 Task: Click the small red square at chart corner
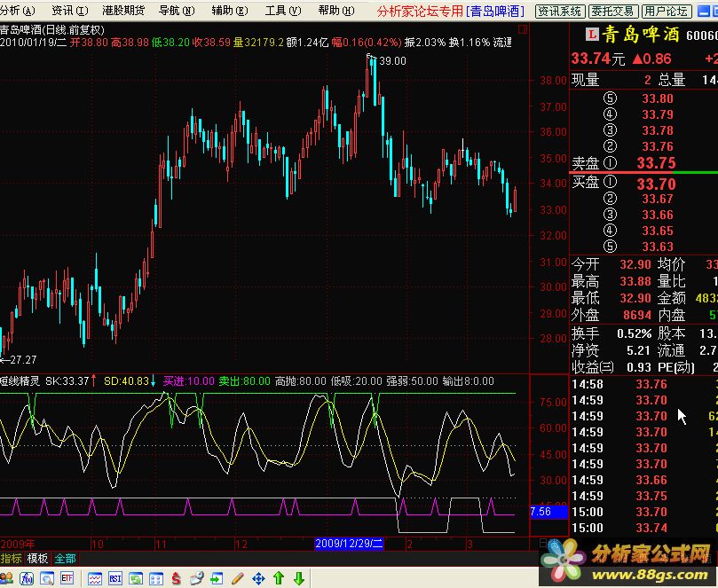[523, 30]
